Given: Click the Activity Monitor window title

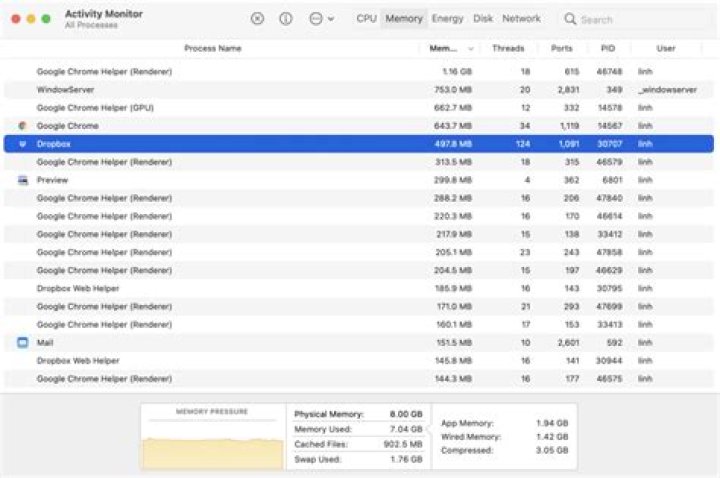Looking at the screenshot, I should pos(104,14).
